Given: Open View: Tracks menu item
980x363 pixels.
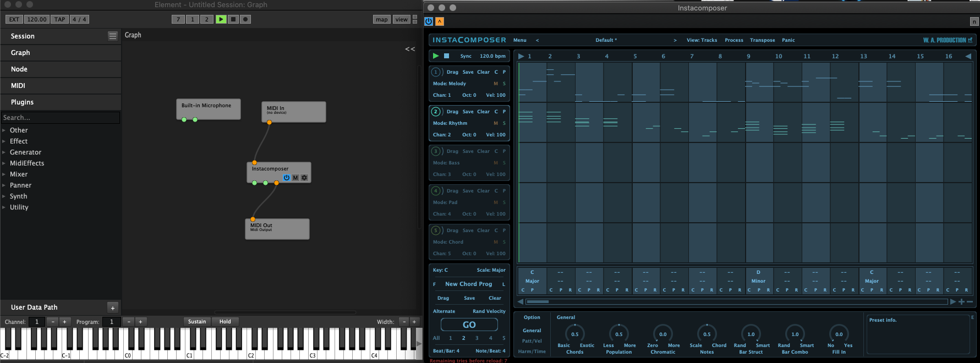Looking at the screenshot, I should coord(702,40).
